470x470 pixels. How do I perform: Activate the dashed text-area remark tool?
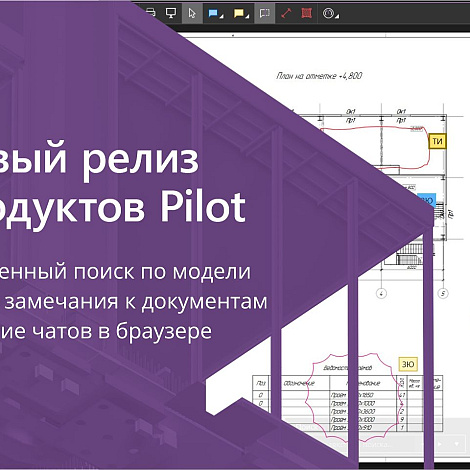click(265, 13)
